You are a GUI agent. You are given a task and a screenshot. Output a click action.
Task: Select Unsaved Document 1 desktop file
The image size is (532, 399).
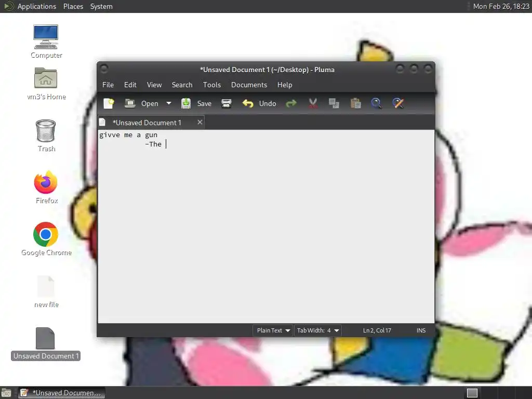click(46, 343)
